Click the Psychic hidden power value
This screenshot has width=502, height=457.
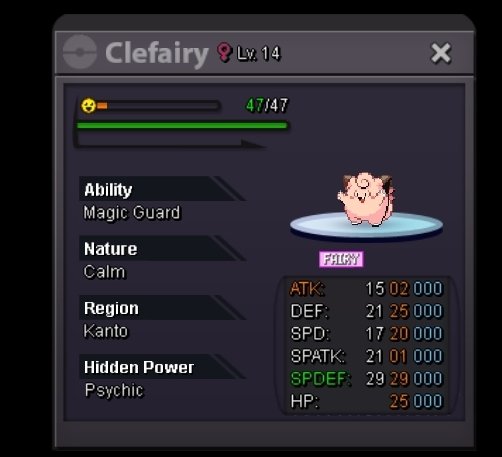coord(114,390)
